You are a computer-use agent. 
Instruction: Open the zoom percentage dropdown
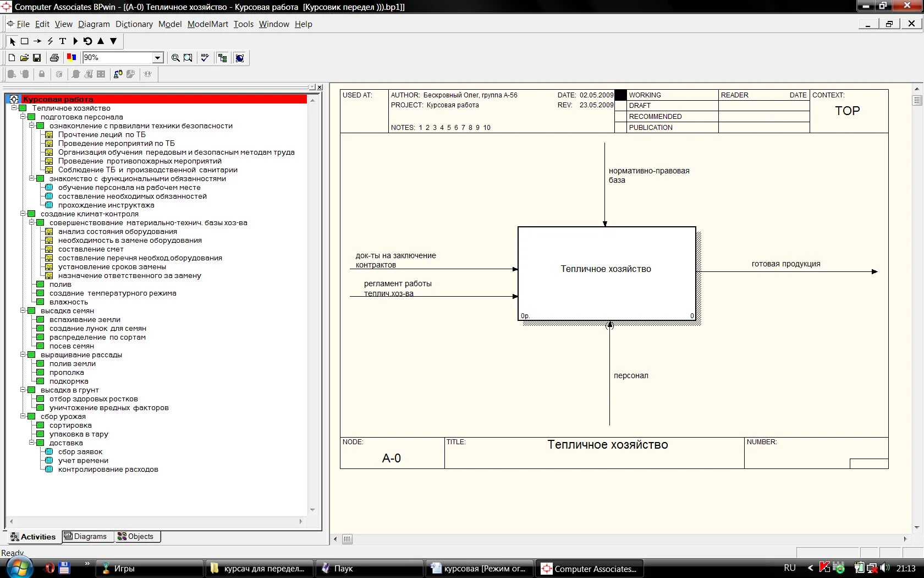158,58
